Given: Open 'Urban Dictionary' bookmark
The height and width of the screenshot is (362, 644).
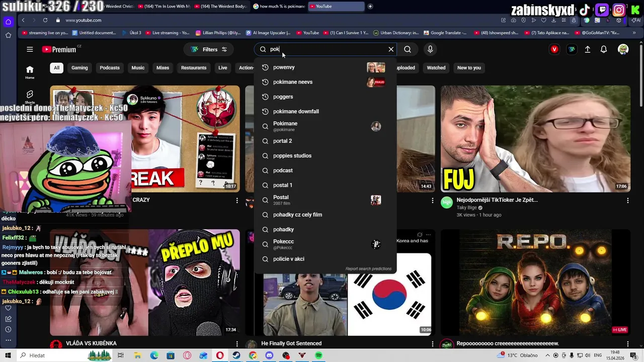Looking at the screenshot, I should pyautogui.click(x=396, y=33).
